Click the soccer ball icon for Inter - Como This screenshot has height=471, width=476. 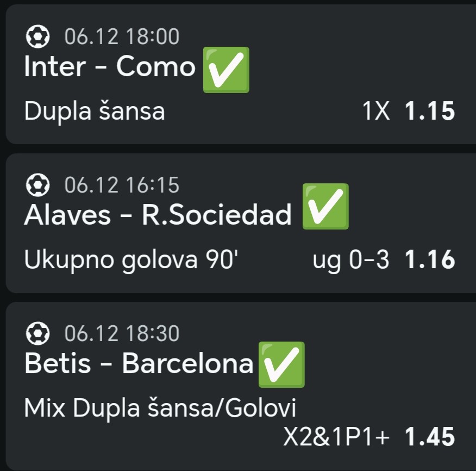point(37,37)
